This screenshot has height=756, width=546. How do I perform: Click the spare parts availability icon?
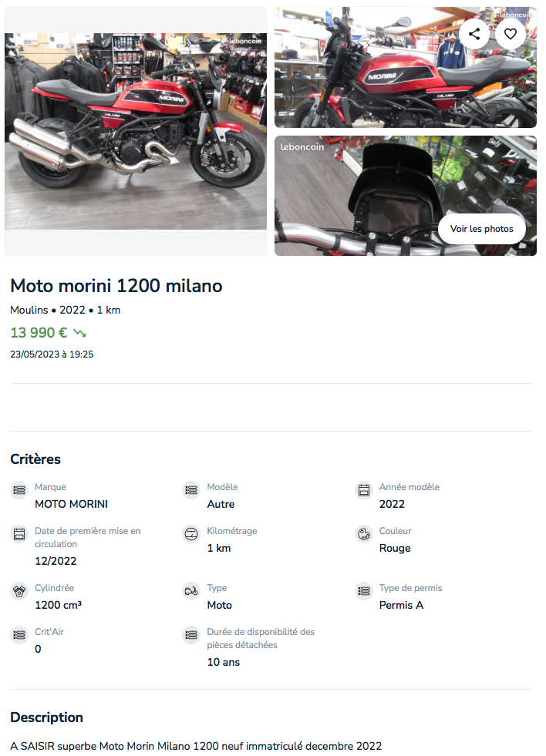coord(191,634)
